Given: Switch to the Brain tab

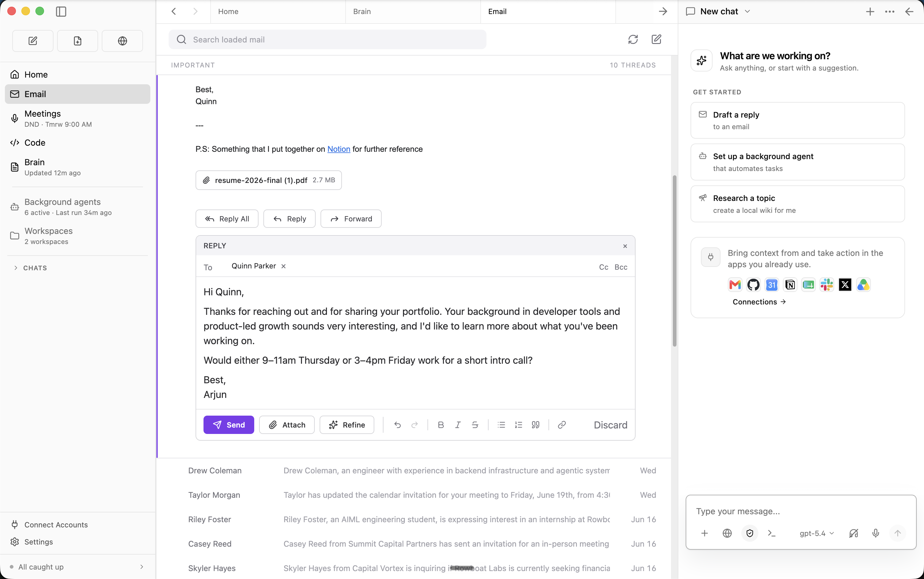Looking at the screenshot, I should (x=413, y=12).
